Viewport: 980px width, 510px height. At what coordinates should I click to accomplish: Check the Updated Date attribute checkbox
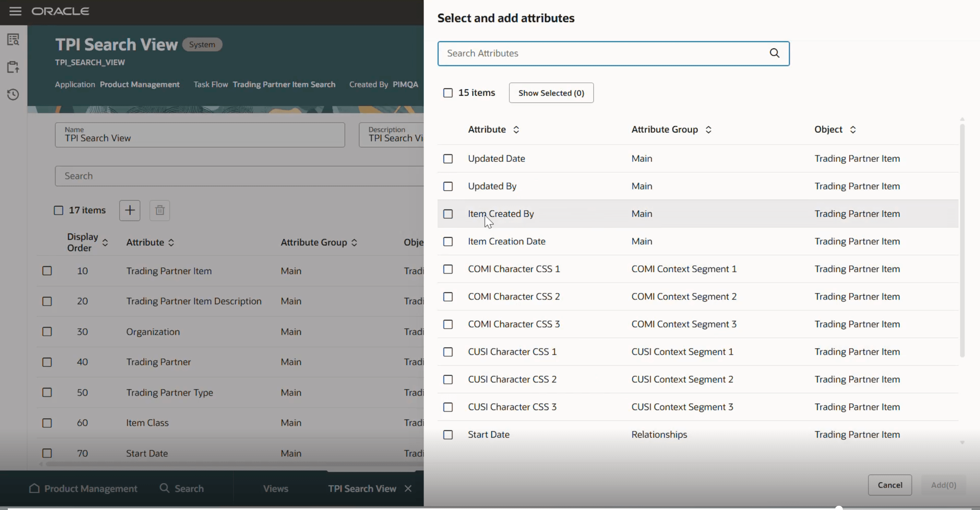(x=448, y=159)
